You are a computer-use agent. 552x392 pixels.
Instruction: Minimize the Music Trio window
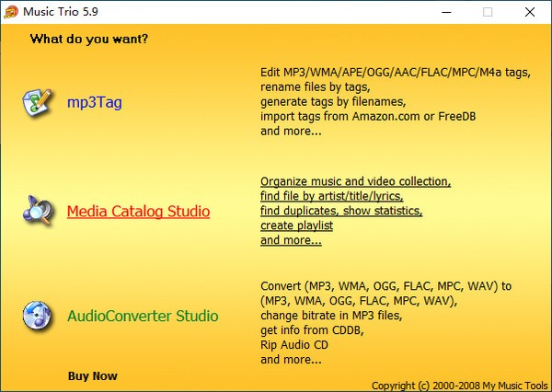[x=446, y=12]
